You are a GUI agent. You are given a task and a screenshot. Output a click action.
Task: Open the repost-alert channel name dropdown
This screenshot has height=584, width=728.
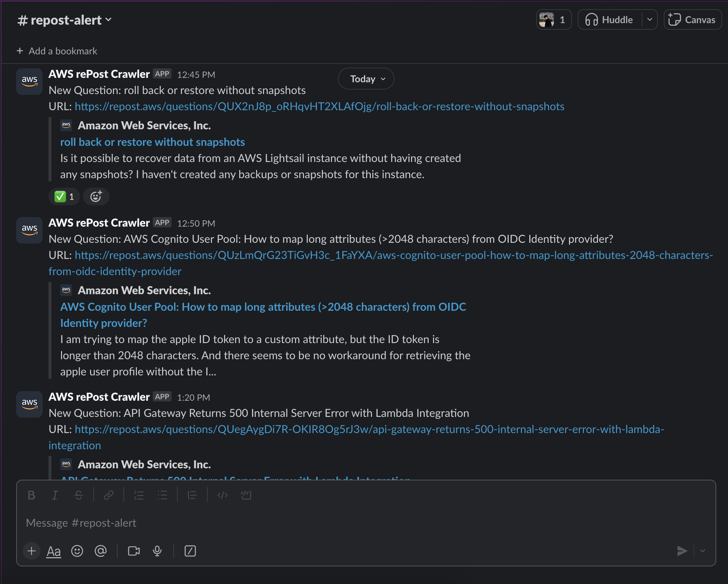coord(65,20)
